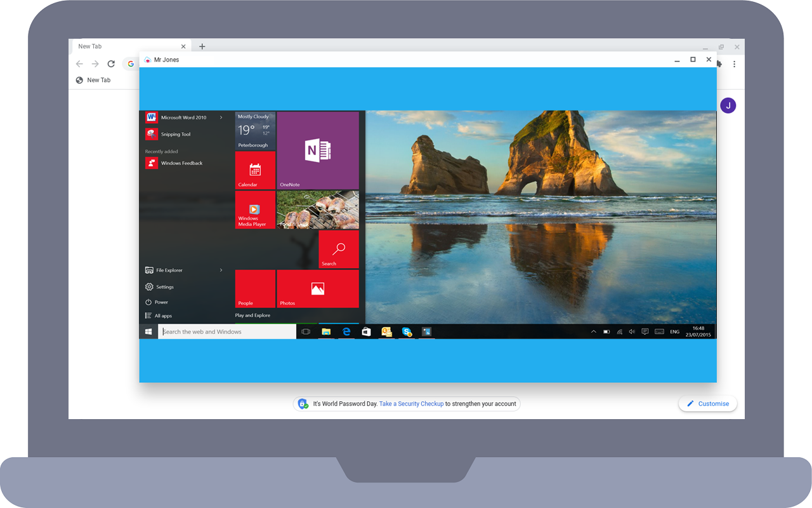Image resolution: width=812 pixels, height=508 pixels.
Task: Launch Skype from the taskbar
Action: pyautogui.click(x=407, y=331)
